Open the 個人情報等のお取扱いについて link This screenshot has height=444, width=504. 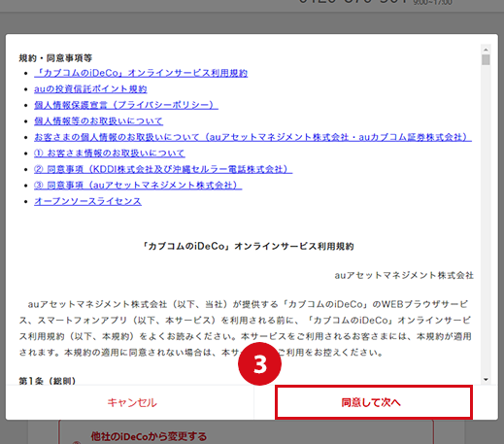tap(98, 121)
